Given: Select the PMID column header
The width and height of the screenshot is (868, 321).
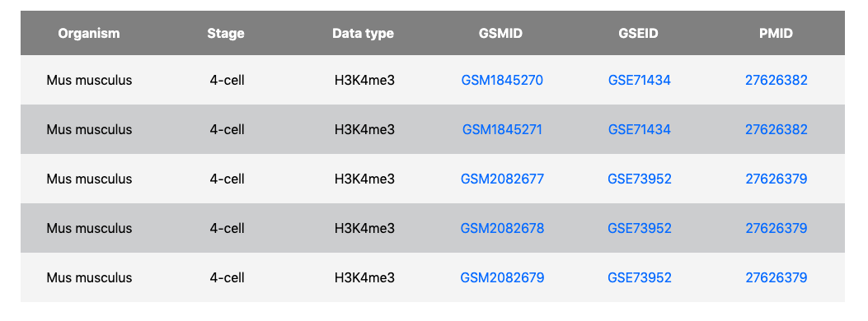Looking at the screenshot, I should click(777, 33).
